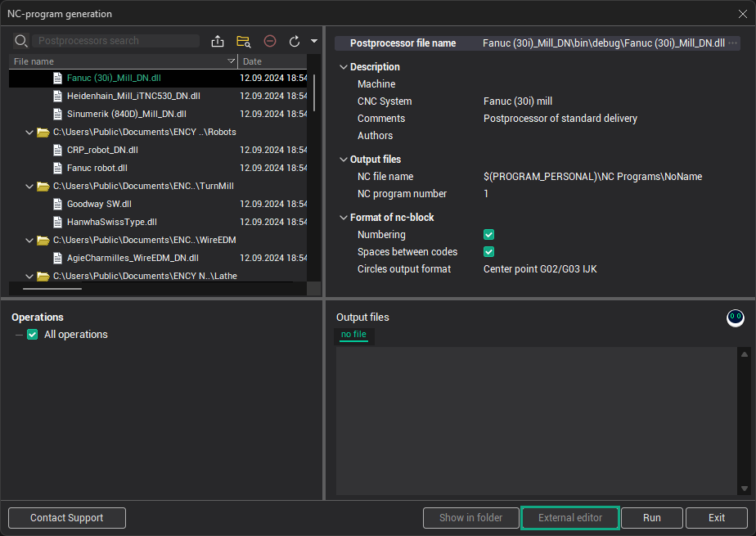Click the red remove folder icon
This screenshot has height=536, width=756.
[270, 41]
